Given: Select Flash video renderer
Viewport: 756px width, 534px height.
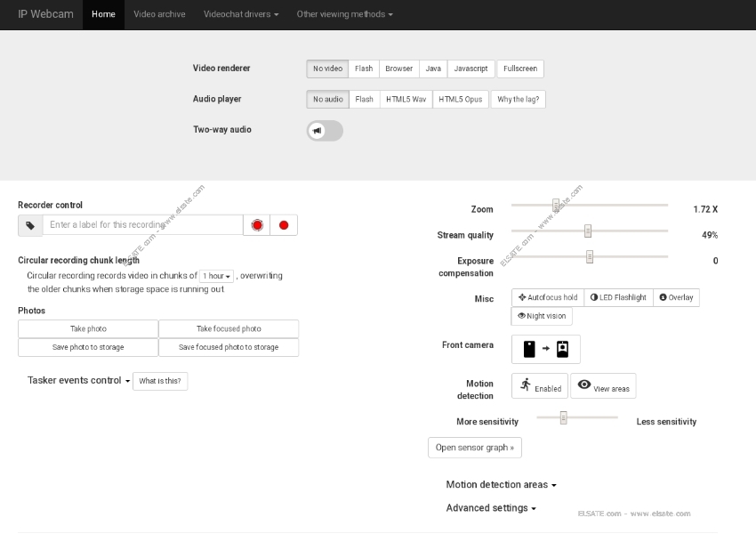Looking at the screenshot, I should tap(364, 69).
